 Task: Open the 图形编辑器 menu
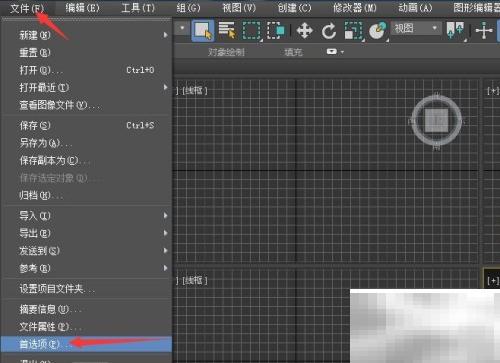477,8
